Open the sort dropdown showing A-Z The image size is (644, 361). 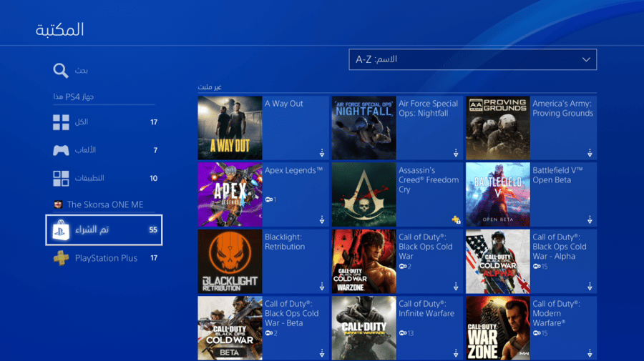pos(473,59)
